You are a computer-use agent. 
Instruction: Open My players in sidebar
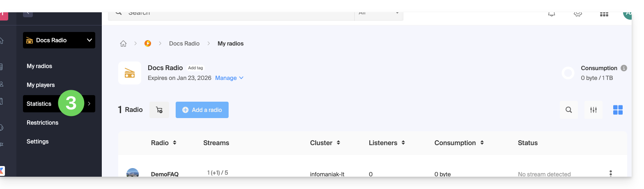[x=41, y=85]
